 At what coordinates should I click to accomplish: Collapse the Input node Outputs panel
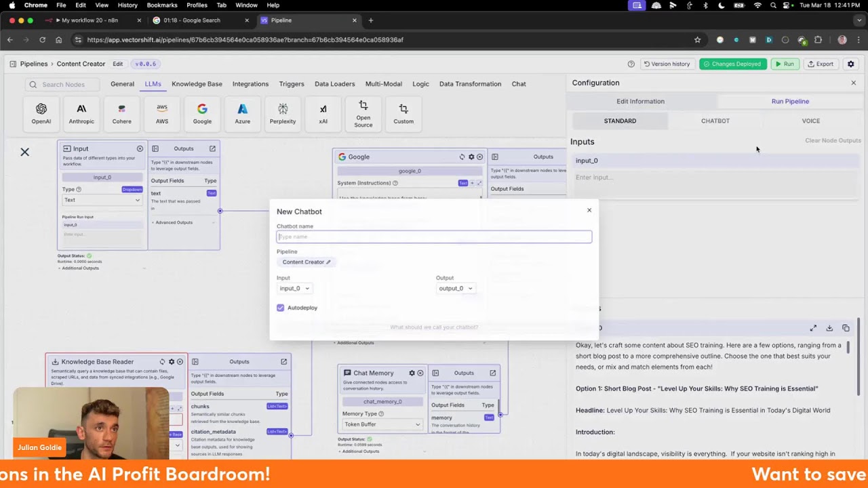coord(155,148)
